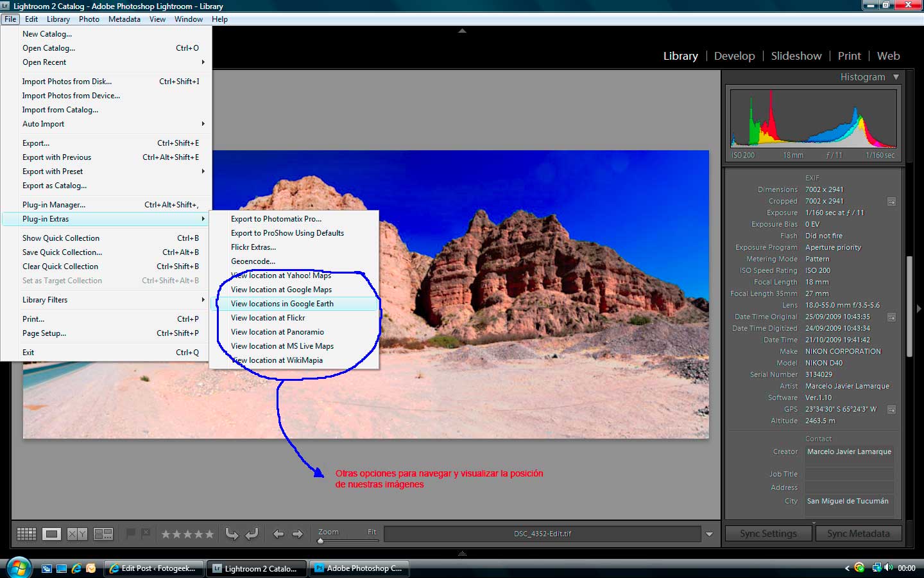
Task: Expand the Auto Import submenu
Action: pos(107,124)
